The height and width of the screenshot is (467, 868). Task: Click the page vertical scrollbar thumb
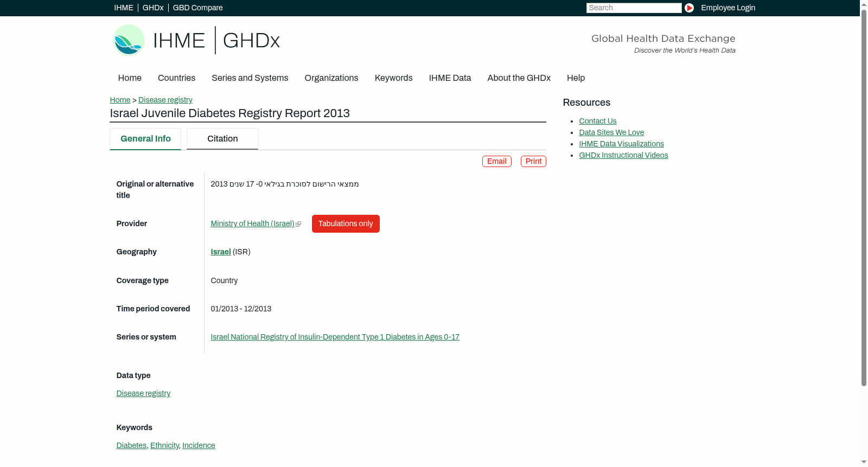pyautogui.click(x=864, y=198)
